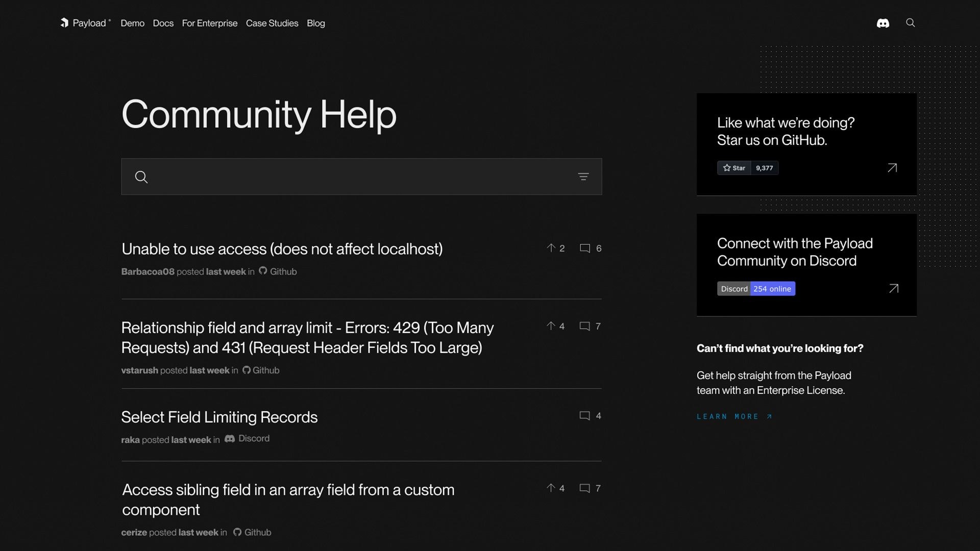Click the Discord 254 online badge

(x=756, y=289)
